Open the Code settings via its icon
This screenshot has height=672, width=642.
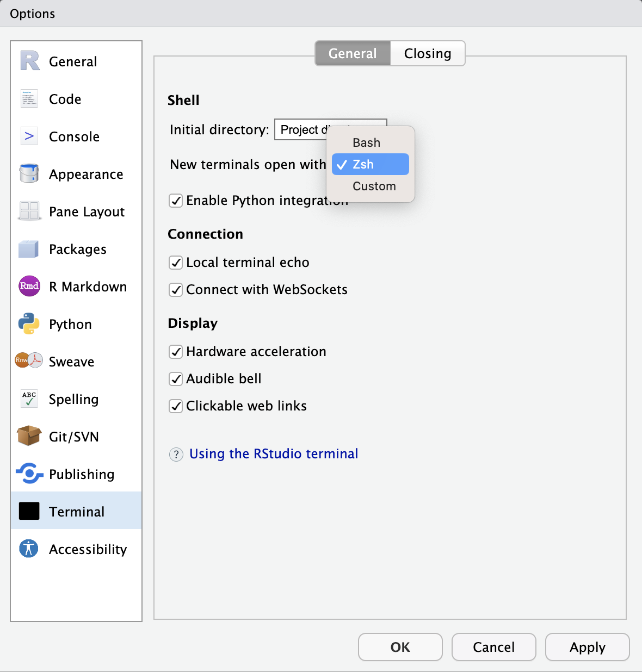(28, 98)
